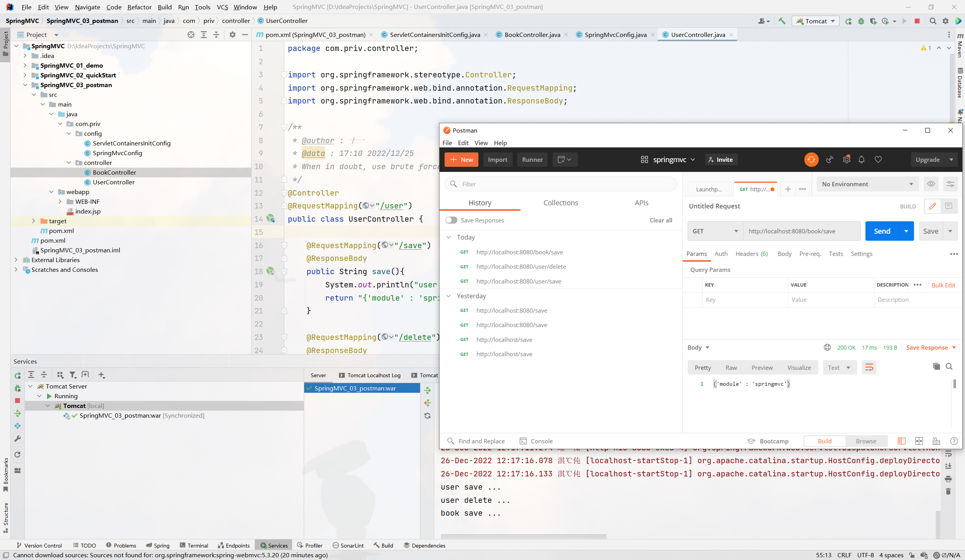Click the request URL input field
Image resolution: width=965 pixels, height=560 pixels.
pos(802,231)
